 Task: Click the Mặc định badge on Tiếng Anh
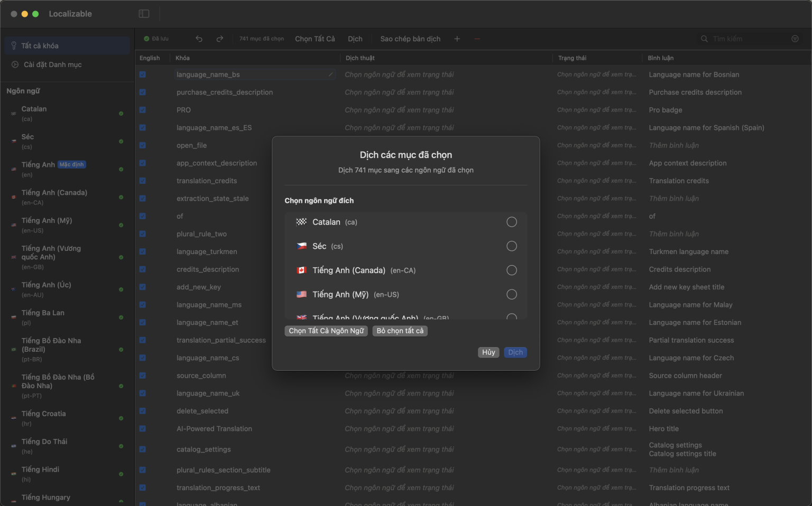tap(71, 165)
